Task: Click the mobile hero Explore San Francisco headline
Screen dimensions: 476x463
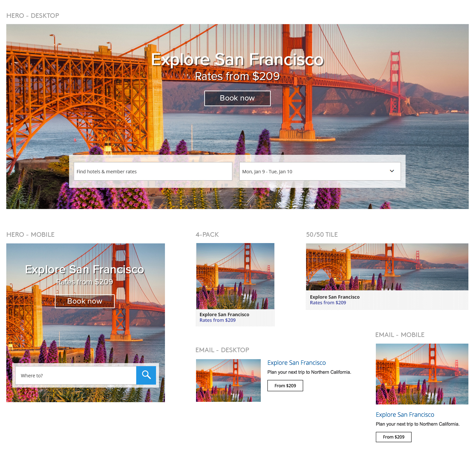Action: [85, 270]
